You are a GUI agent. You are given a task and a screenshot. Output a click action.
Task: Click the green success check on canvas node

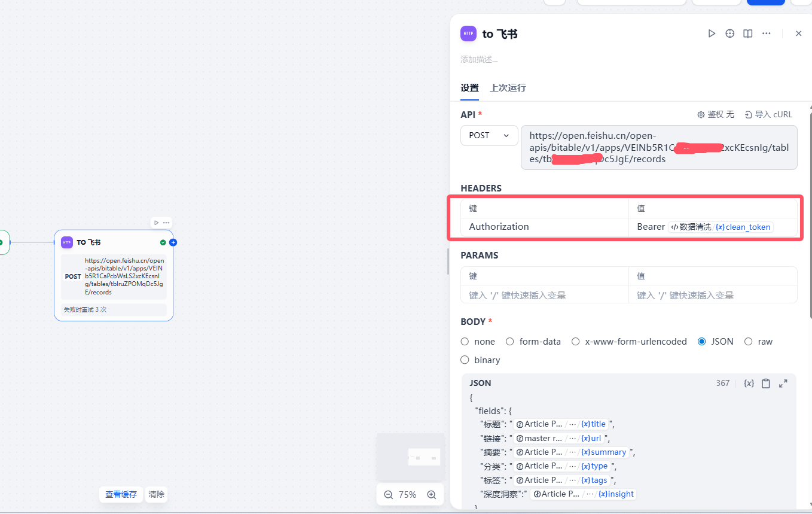pyautogui.click(x=163, y=242)
